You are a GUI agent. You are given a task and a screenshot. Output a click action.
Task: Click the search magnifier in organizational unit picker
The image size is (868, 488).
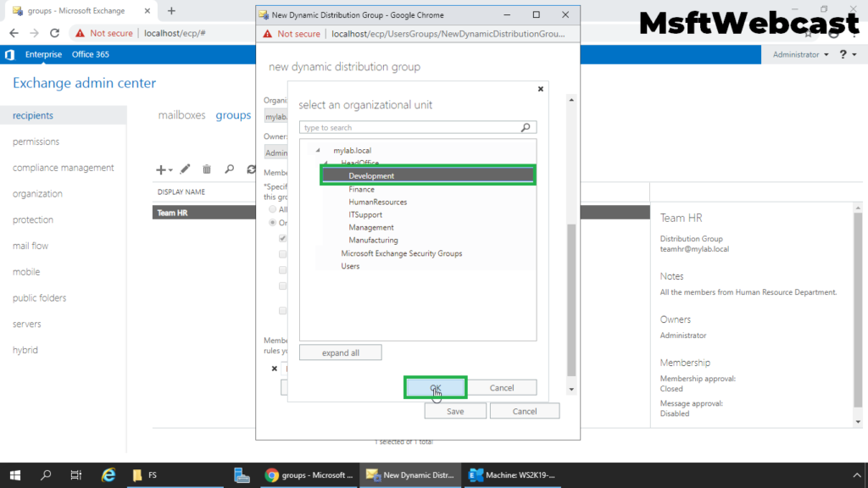click(x=526, y=128)
